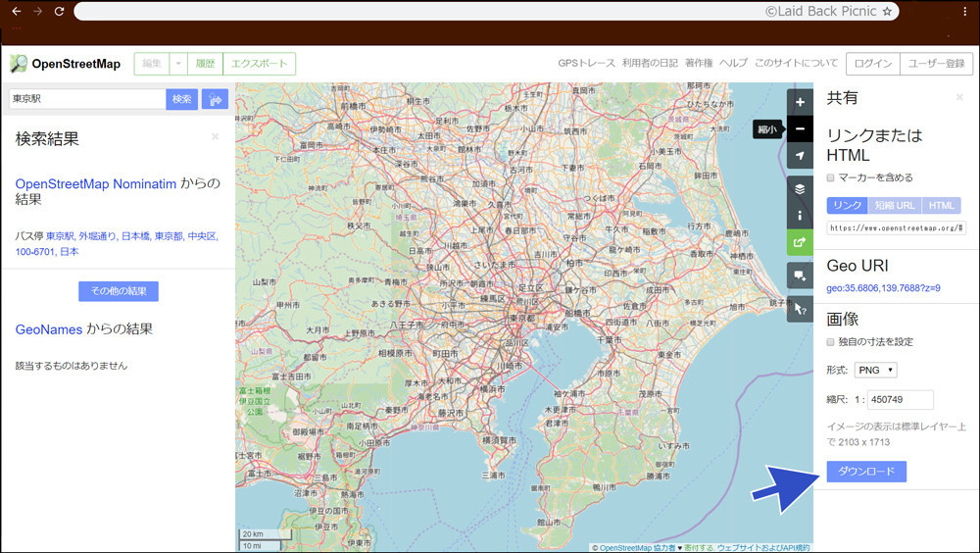Select the 短縮 URL tab

pos(895,205)
